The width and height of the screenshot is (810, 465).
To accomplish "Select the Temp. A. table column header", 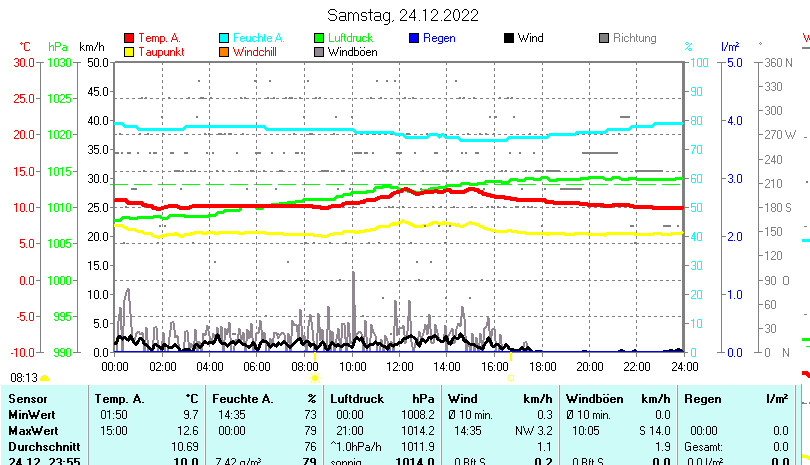I will [120, 398].
